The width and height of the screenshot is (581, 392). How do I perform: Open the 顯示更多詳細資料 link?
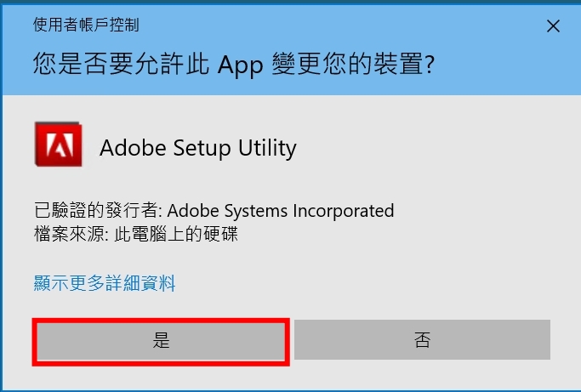pyautogui.click(x=105, y=283)
